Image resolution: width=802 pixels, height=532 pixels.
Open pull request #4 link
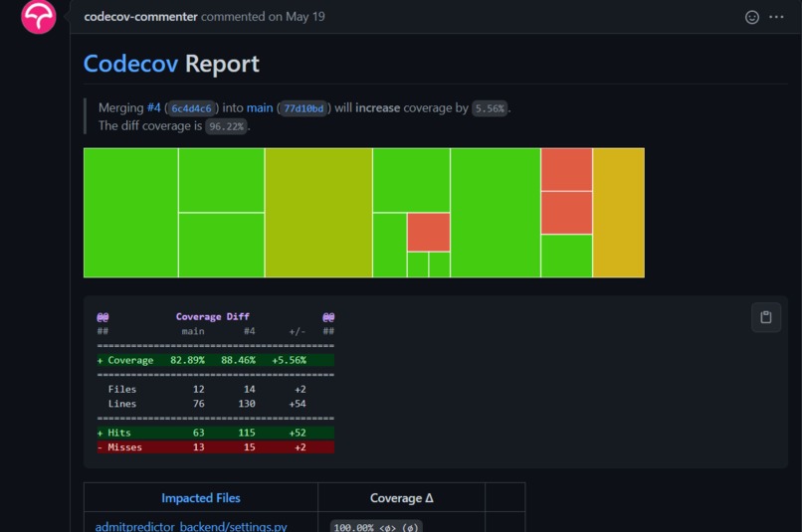[x=154, y=107]
